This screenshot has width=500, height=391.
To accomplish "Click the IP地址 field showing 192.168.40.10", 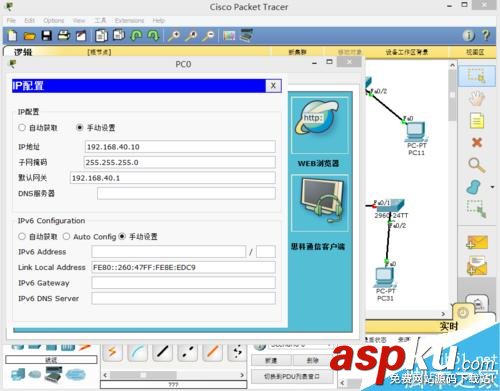I will (180, 147).
